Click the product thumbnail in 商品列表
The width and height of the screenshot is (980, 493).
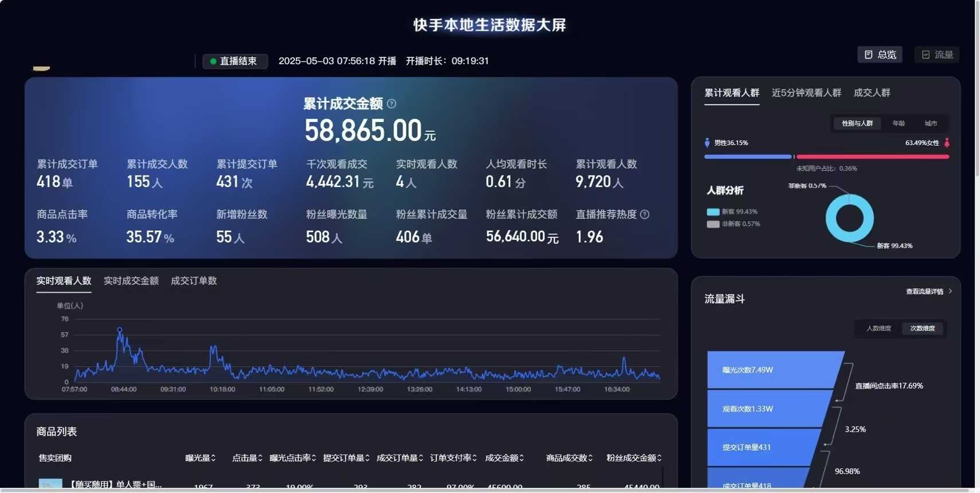[x=50, y=484]
